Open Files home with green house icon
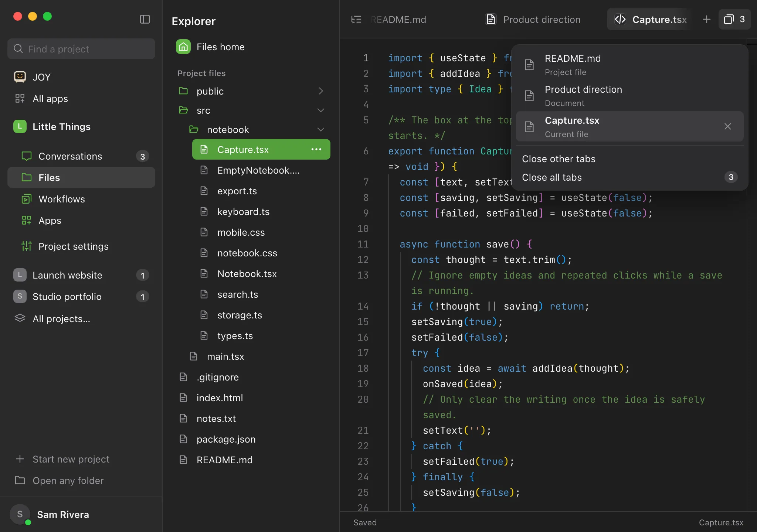Screen dimensions: 757x532 click(211, 47)
